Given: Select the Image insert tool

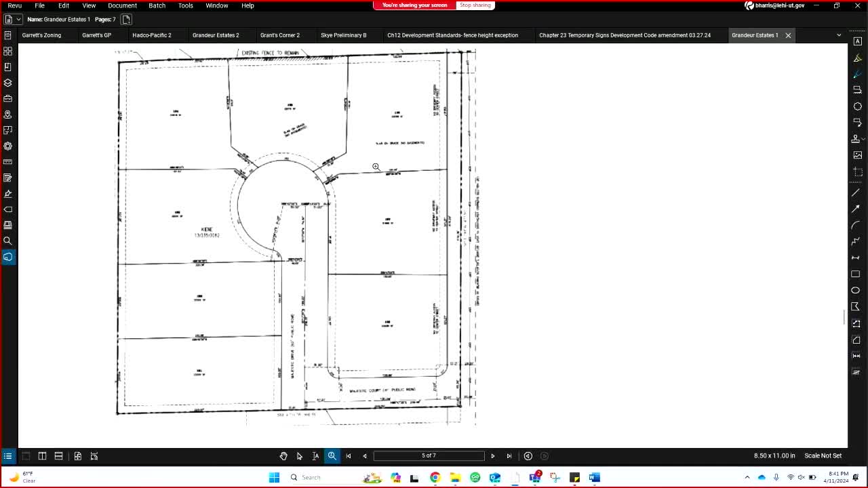Looking at the screenshot, I should click(858, 155).
